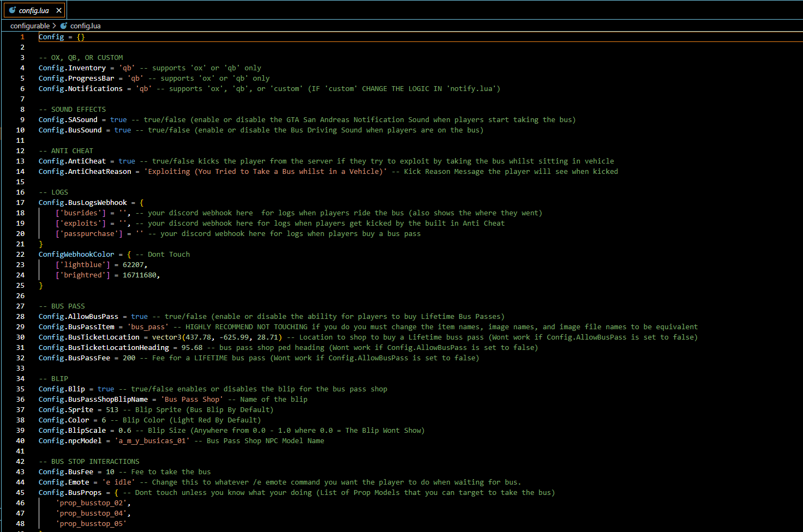Image resolution: width=803 pixels, height=532 pixels.
Task: Click the Config.Inventory 'qb' value
Action: pos(127,68)
